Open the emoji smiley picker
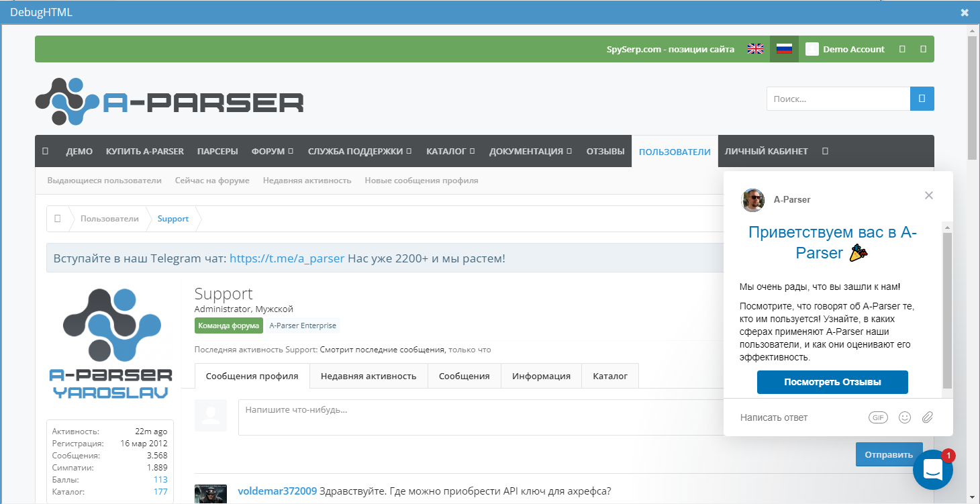The height and width of the screenshot is (504, 980). click(x=904, y=417)
